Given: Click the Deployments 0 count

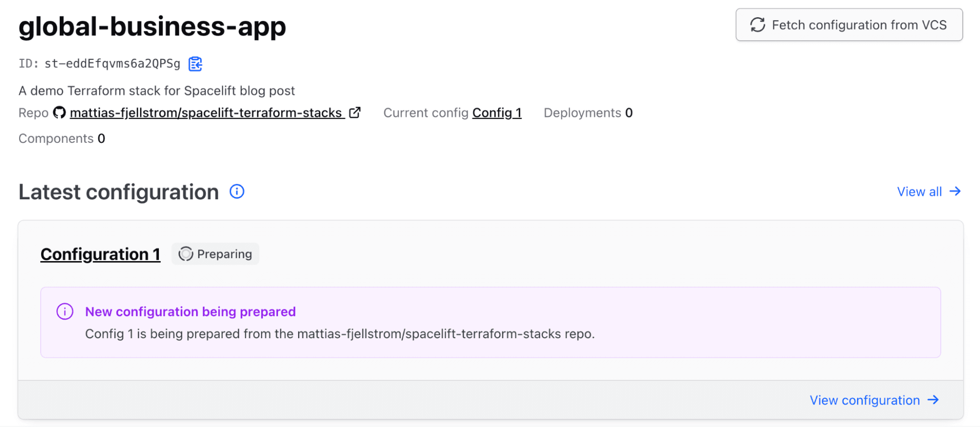Looking at the screenshot, I should pyautogui.click(x=588, y=113).
